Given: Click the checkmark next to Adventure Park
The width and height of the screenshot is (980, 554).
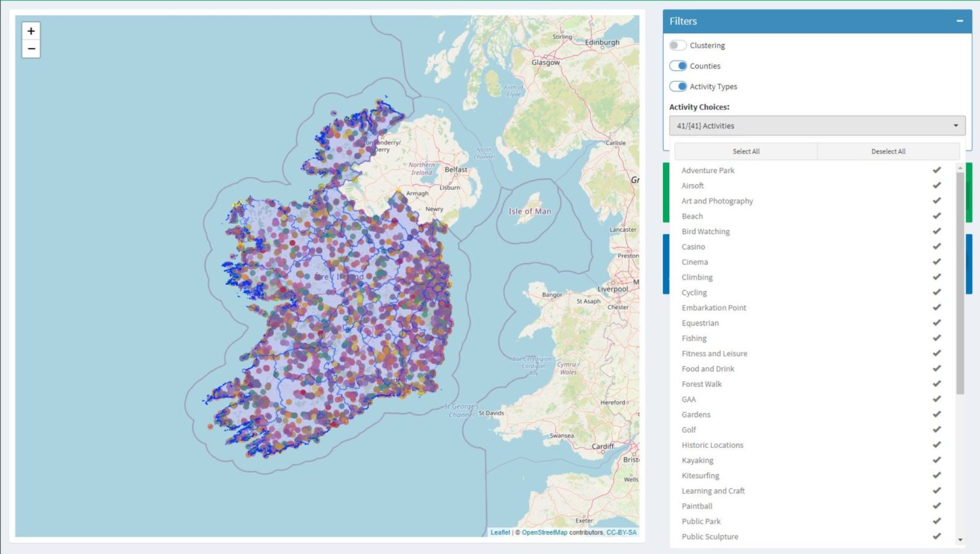Looking at the screenshot, I should pyautogui.click(x=937, y=170).
